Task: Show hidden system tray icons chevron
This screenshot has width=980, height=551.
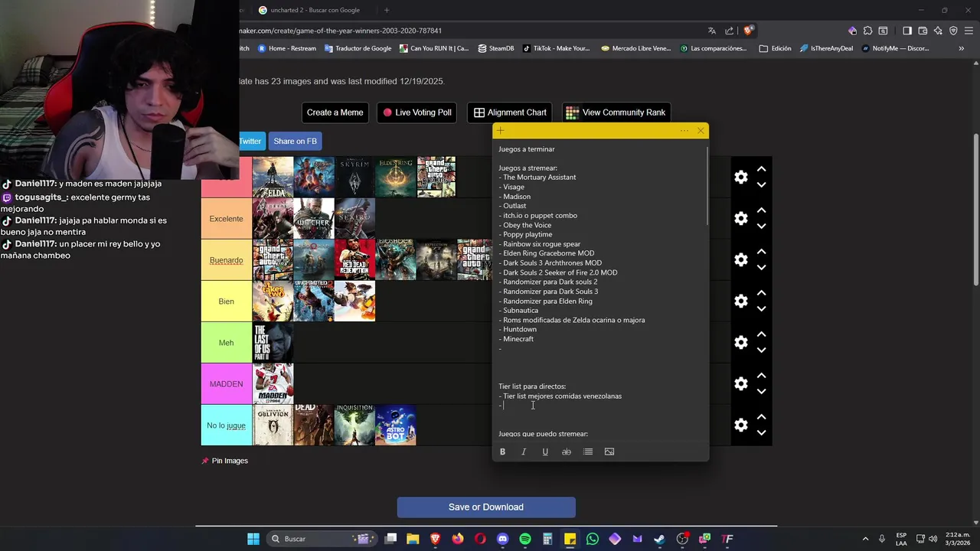Action: point(866,539)
